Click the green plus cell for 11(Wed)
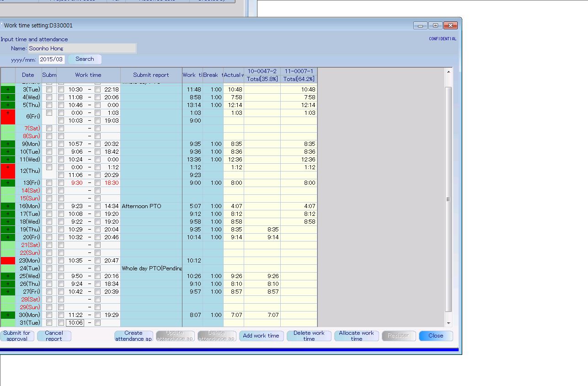The image size is (588, 386). tap(8, 159)
